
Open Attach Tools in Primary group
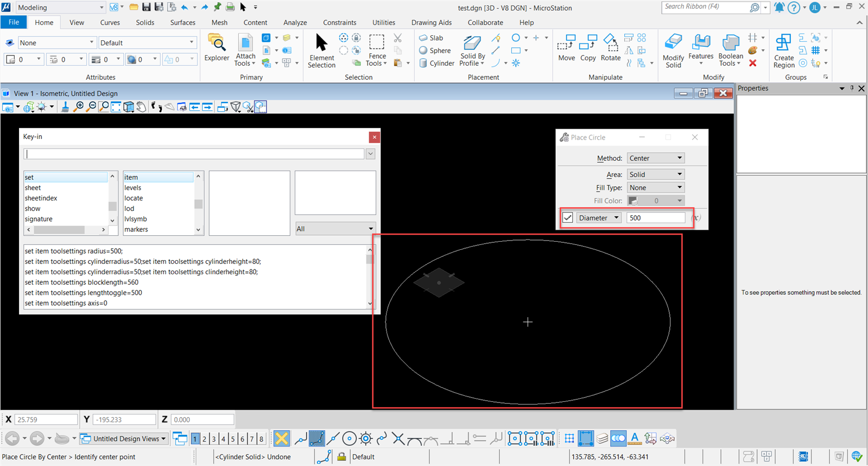[x=245, y=50]
